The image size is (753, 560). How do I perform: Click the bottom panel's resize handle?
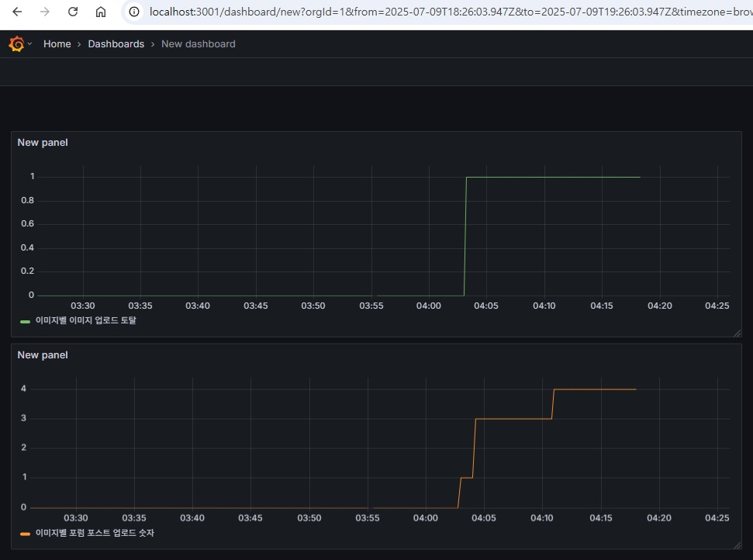coord(737,545)
